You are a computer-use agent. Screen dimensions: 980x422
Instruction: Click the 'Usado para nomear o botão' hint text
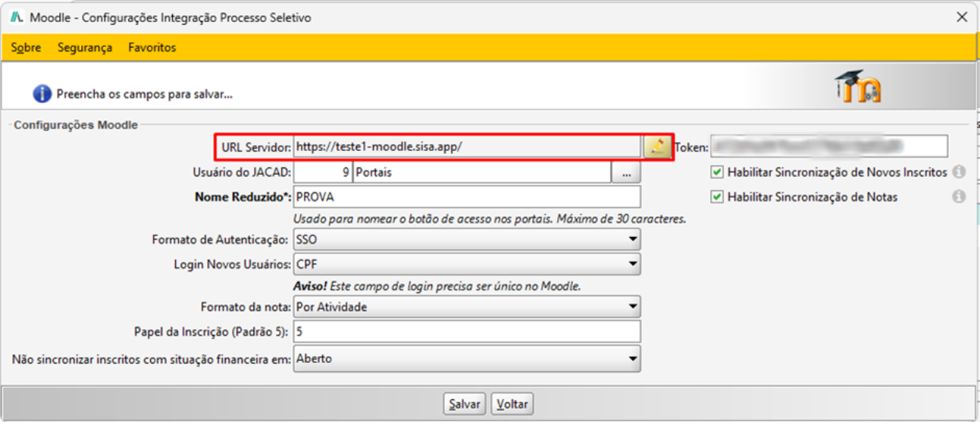click(x=490, y=219)
